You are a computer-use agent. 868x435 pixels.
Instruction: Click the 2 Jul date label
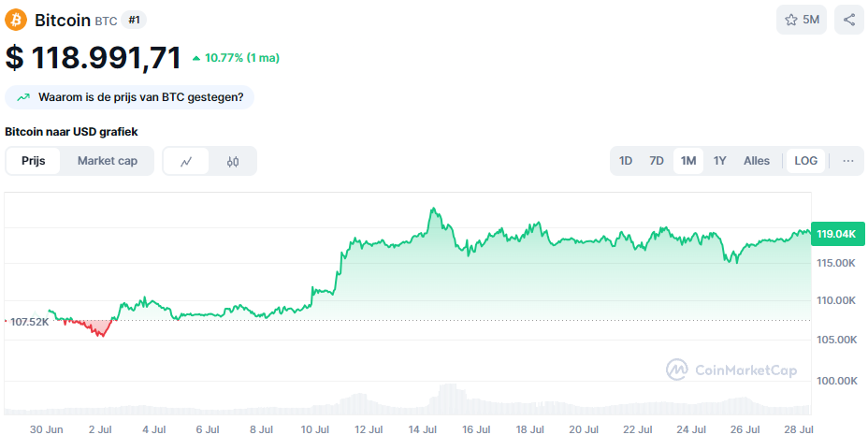100,429
